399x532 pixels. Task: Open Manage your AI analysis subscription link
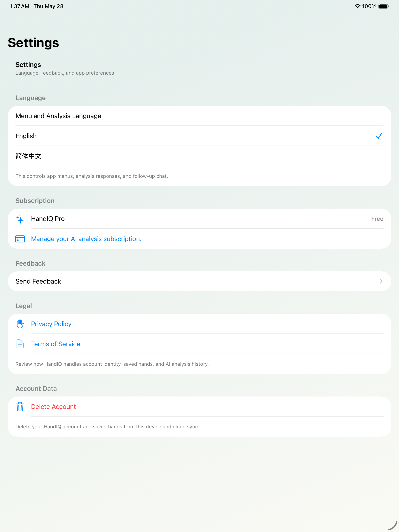pyautogui.click(x=86, y=239)
